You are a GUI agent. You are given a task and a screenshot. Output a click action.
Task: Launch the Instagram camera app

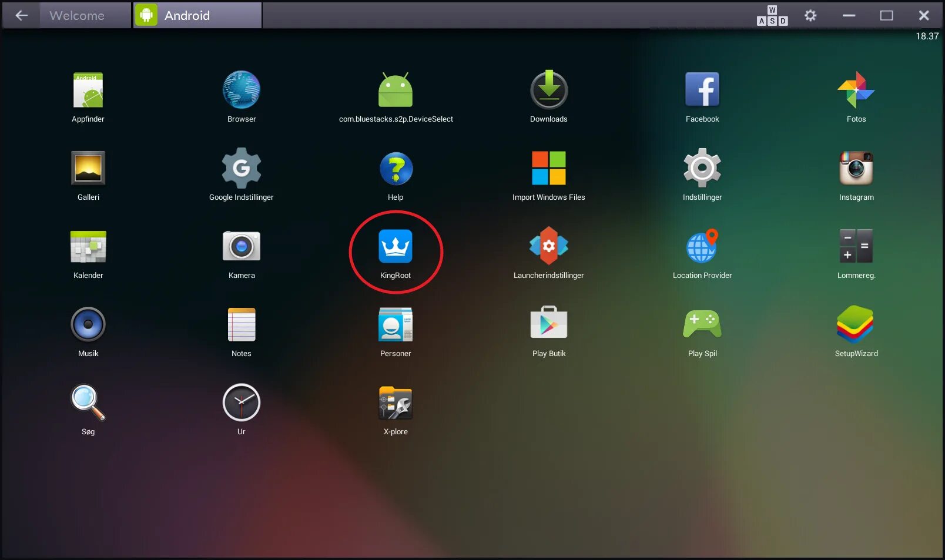(x=856, y=168)
